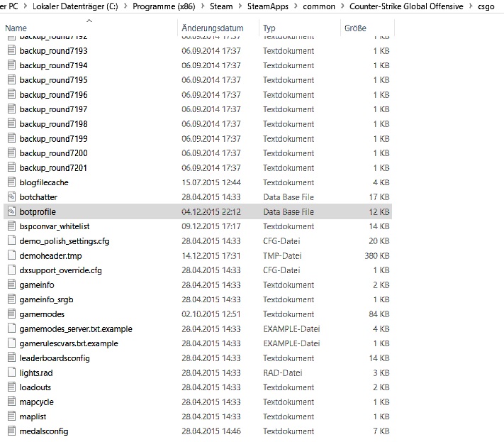Click the date 09.12.2015 17:17

211,226
